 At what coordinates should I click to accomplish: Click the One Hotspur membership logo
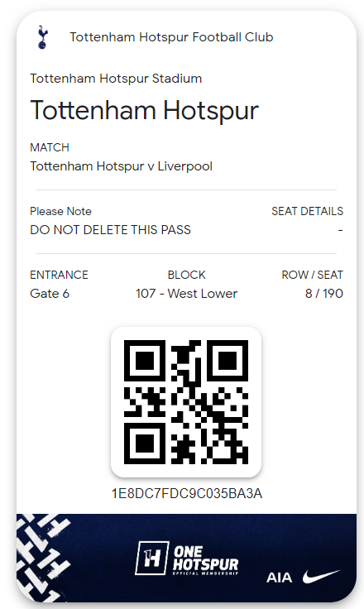point(187,559)
